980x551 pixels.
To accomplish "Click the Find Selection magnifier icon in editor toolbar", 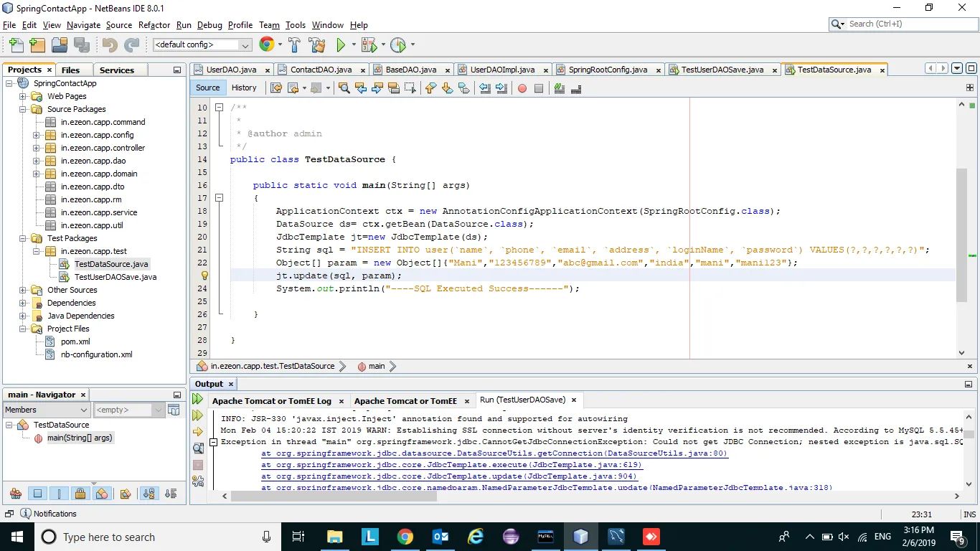I will pyautogui.click(x=344, y=88).
